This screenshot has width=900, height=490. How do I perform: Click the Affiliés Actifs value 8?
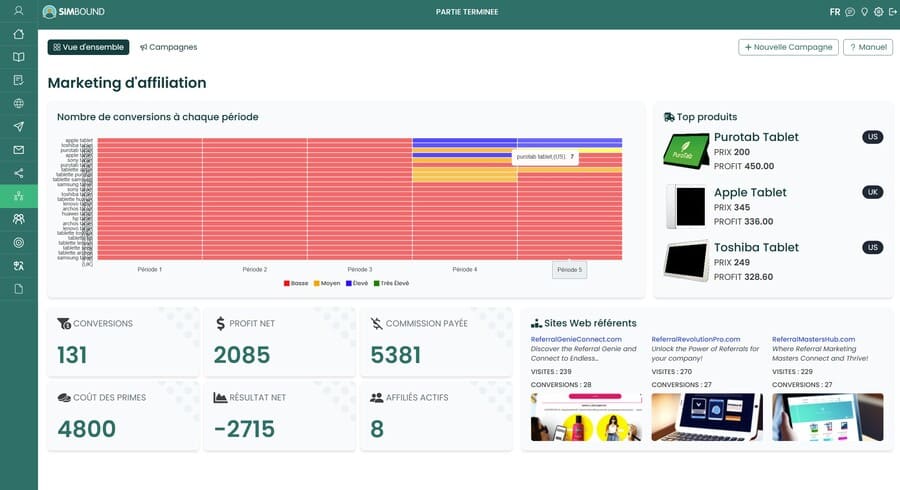(x=377, y=429)
